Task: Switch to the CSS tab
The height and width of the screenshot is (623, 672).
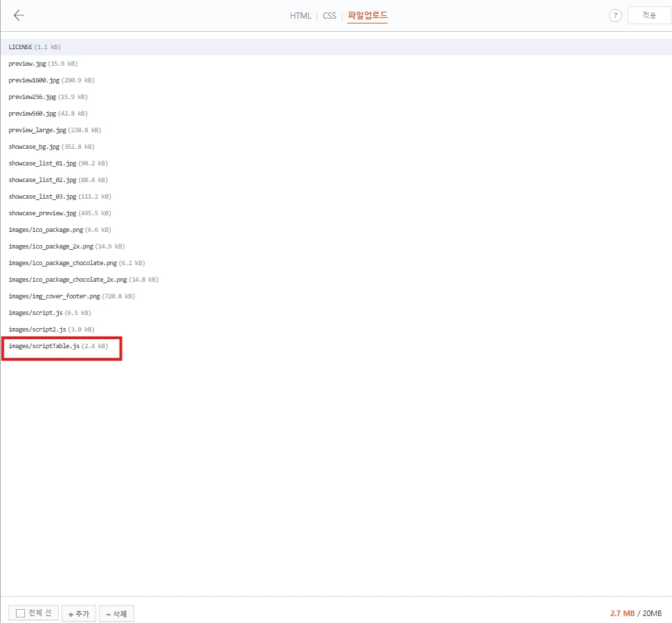Action: (329, 16)
